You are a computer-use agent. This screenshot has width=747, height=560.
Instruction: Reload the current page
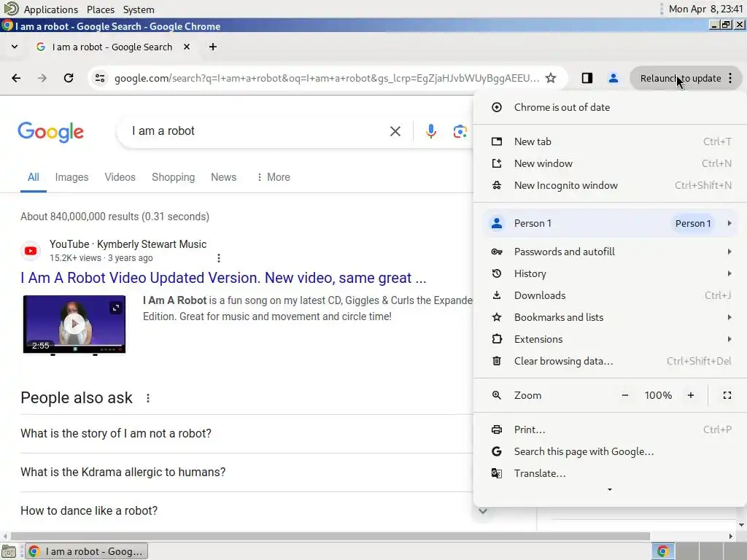pos(69,78)
